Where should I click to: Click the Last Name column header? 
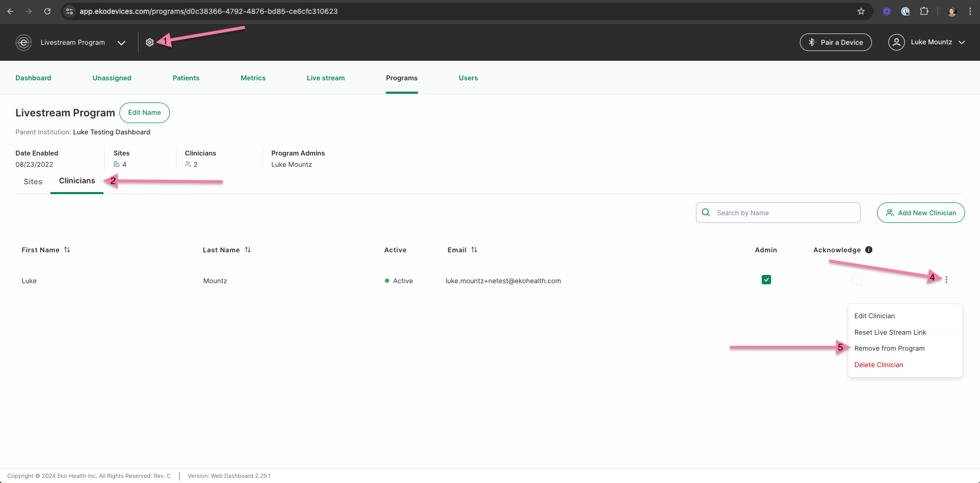[x=221, y=250]
